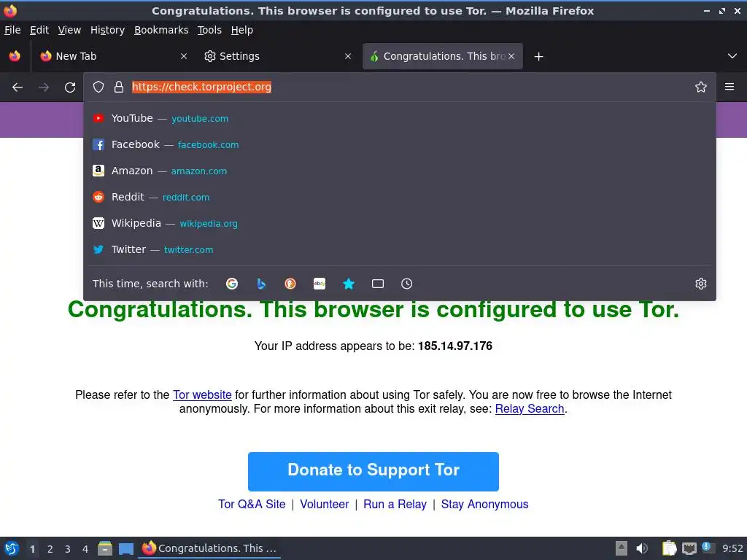Search this time with Google

(232, 284)
